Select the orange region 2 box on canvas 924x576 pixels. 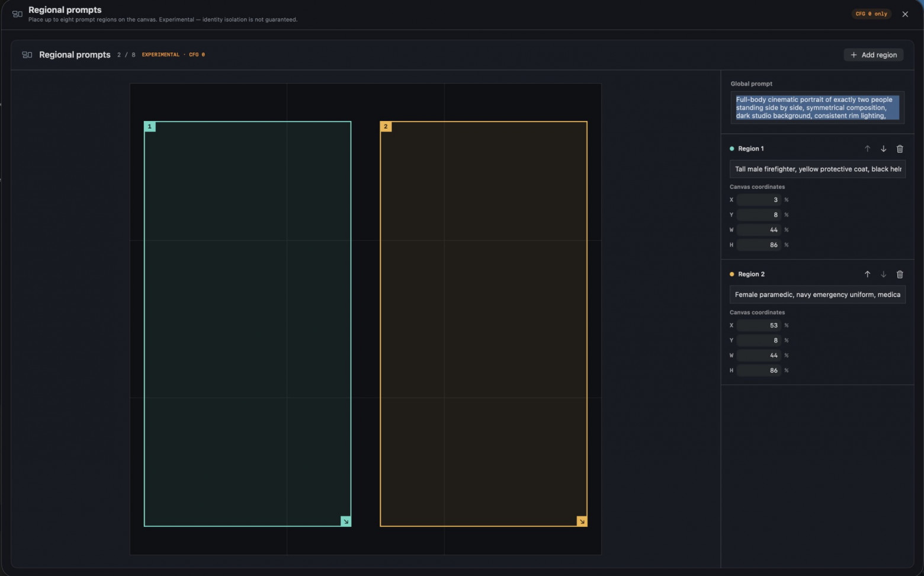click(x=483, y=324)
